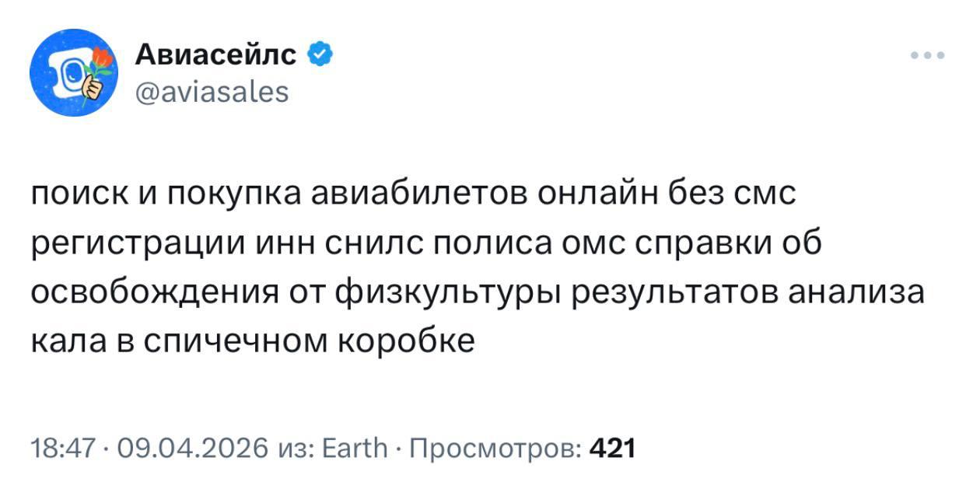Click the 421 views count
The image size is (980, 482).
pyautogui.click(x=613, y=449)
